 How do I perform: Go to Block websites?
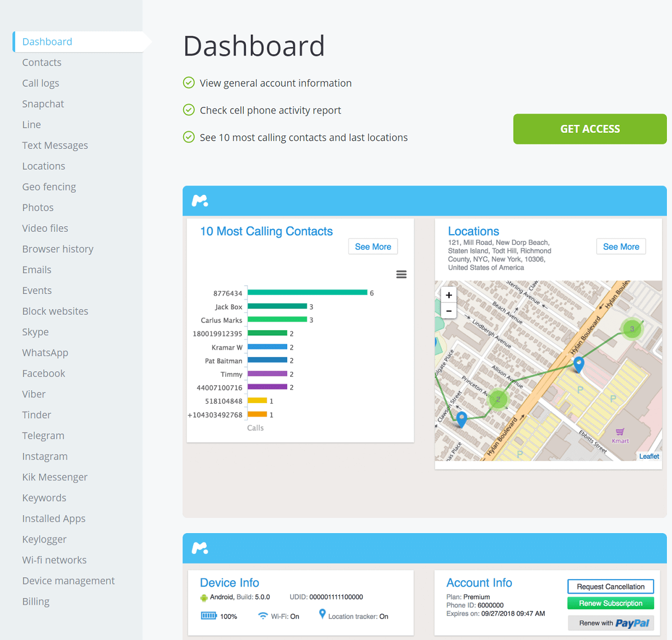click(55, 311)
